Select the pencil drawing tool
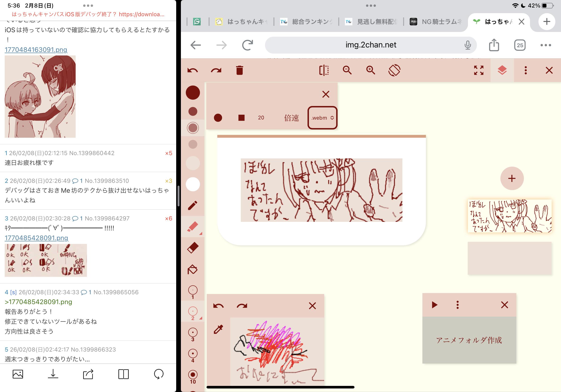 pyautogui.click(x=193, y=206)
